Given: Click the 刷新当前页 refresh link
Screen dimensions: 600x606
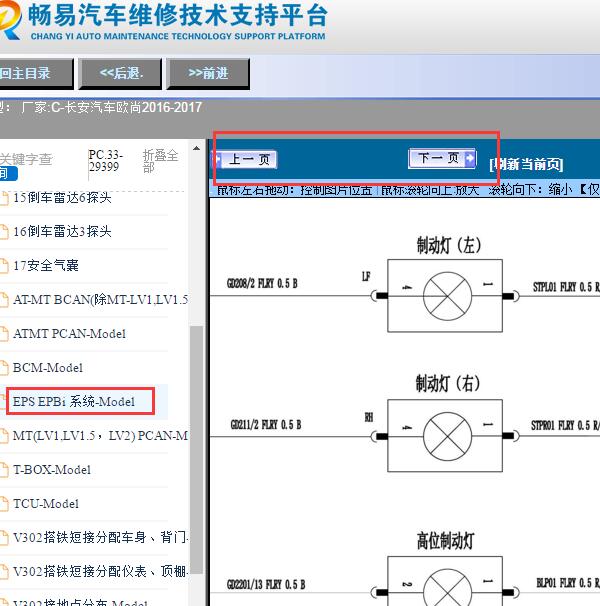Looking at the screenshot, I should tap(526, 164).
